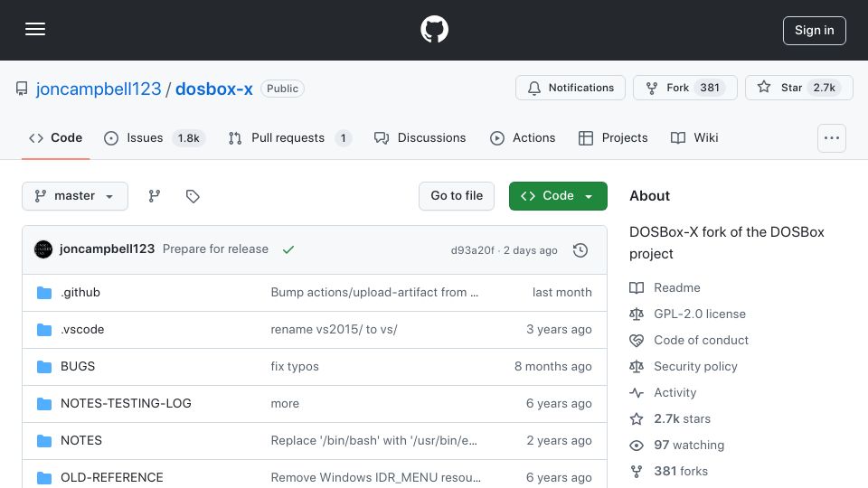Open the .vscode folder
Screen dimensions: 868x488
point(82,329)
